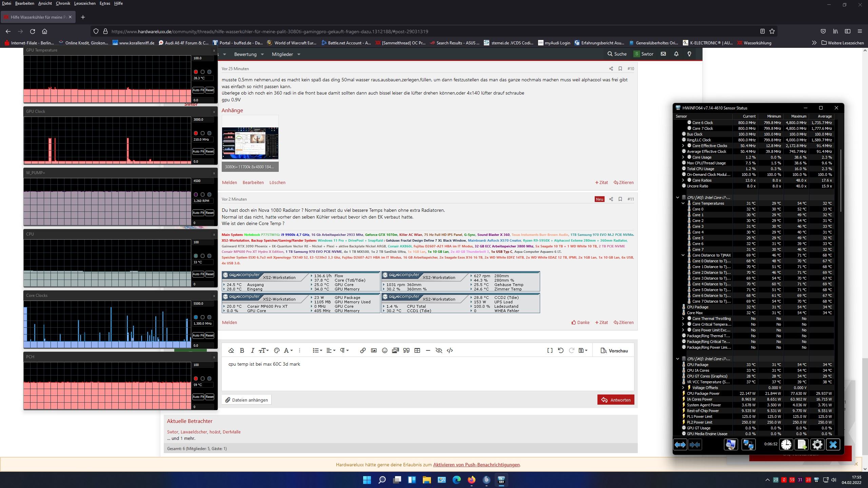The image size is (868, 488).
Task: Click Firefox URL address bar
Action: pos(434,32)
